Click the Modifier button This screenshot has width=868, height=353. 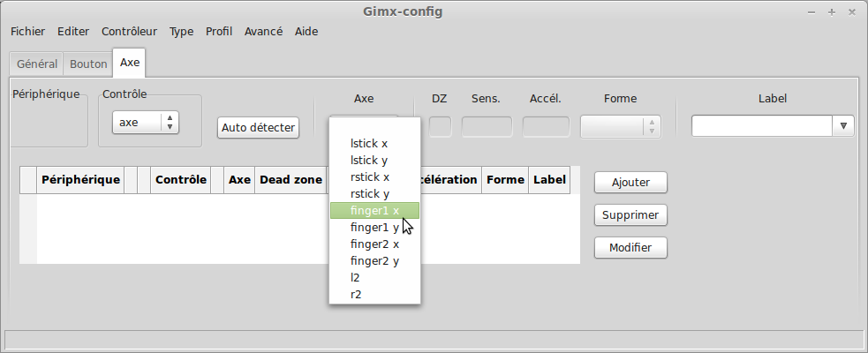(x=630, y=247)
